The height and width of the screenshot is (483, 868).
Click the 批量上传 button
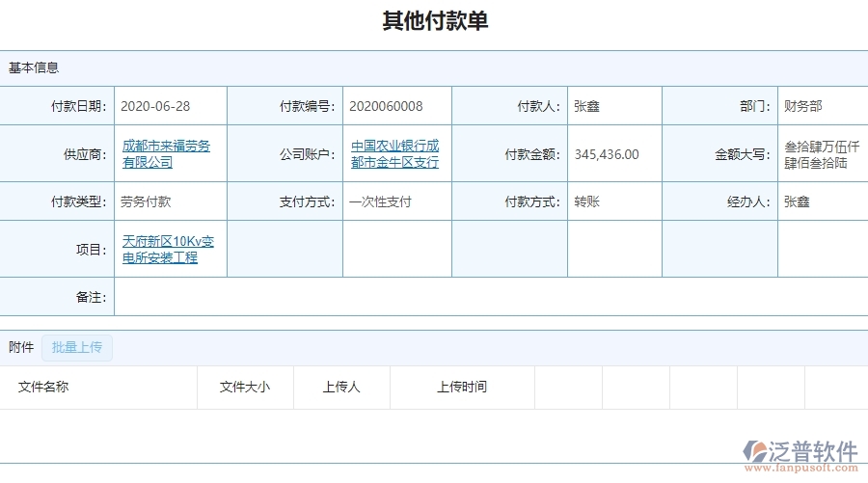click(77, 348)
